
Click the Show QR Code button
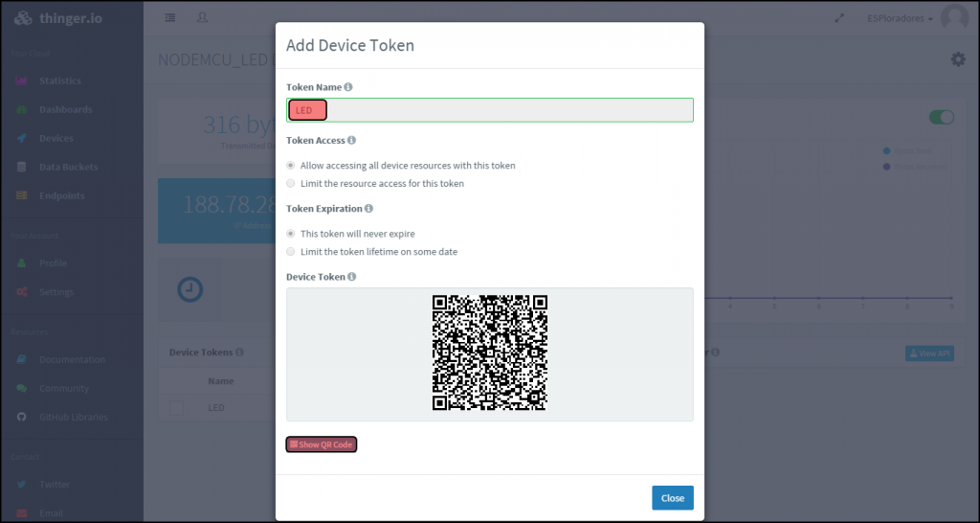(322, 444)
